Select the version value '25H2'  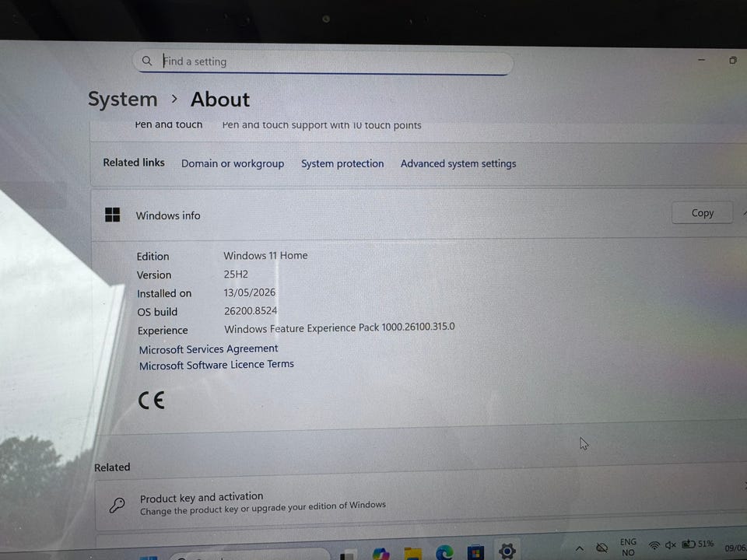(236, 275)
